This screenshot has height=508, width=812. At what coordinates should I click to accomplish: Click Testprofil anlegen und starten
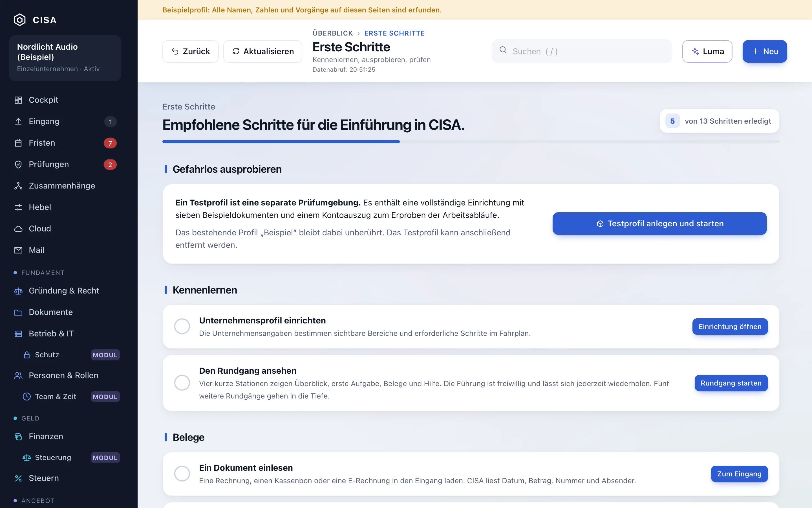click(x=660, y=224)
